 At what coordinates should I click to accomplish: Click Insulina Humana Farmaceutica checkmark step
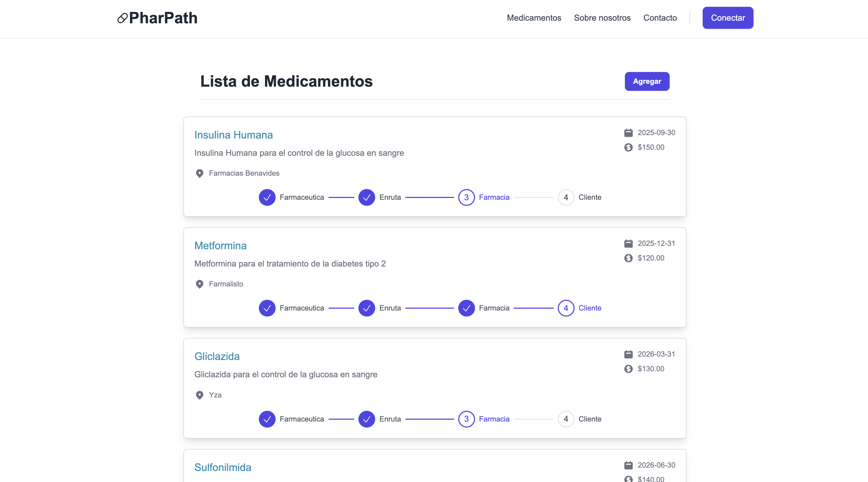coord(267,197)
